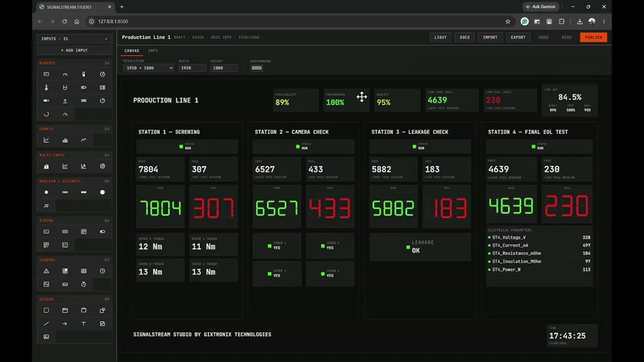
Task: Select the dashed frame container icon under Design
Action: [46, 311]
